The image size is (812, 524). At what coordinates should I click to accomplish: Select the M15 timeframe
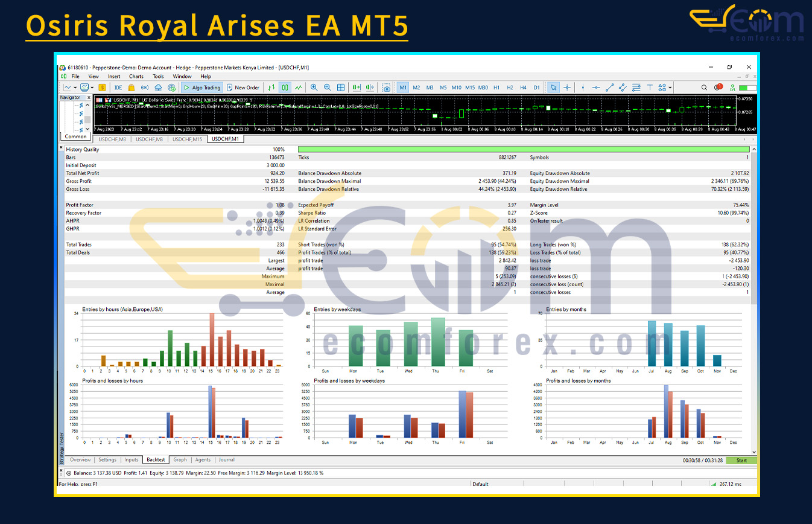pyautogui.click(x=470, y=88)
